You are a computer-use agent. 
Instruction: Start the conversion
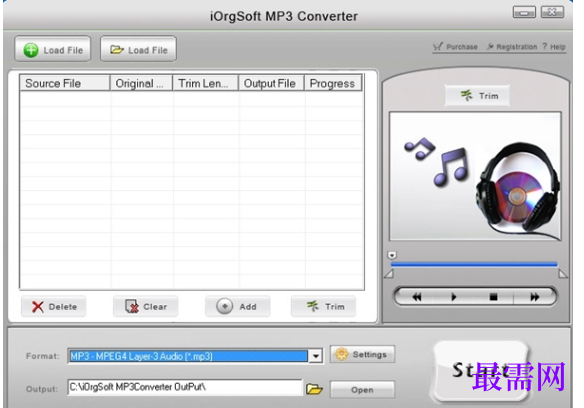tap(480, 371)
